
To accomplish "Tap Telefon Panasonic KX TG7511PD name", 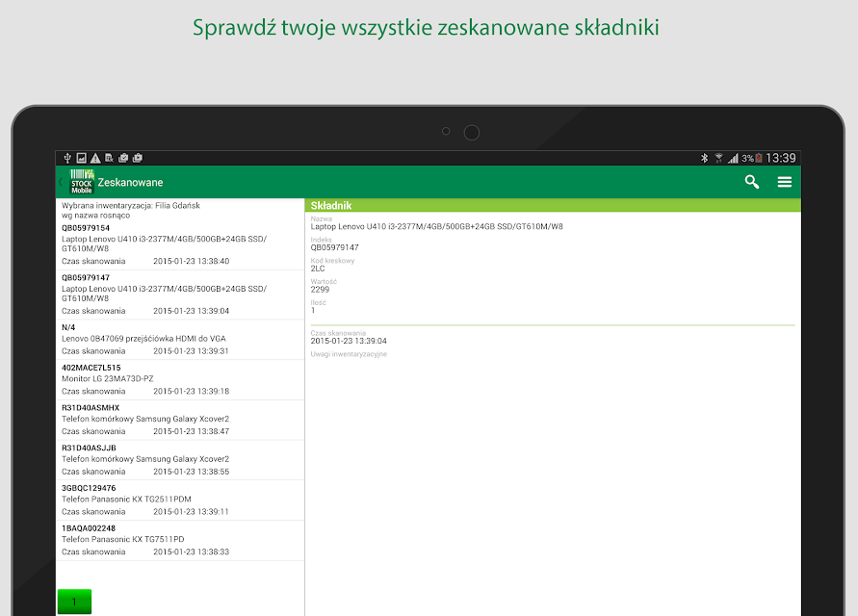I will (x=122, y=539).
